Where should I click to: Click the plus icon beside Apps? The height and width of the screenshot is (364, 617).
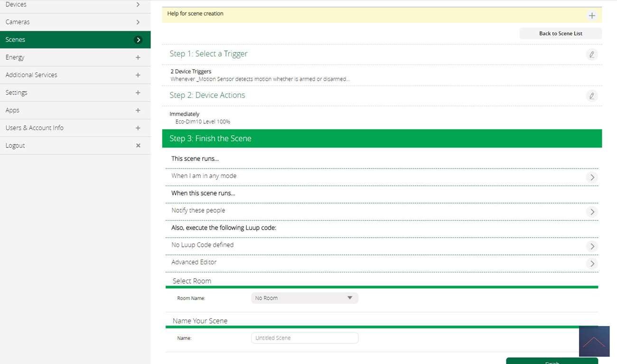[138, 111]
